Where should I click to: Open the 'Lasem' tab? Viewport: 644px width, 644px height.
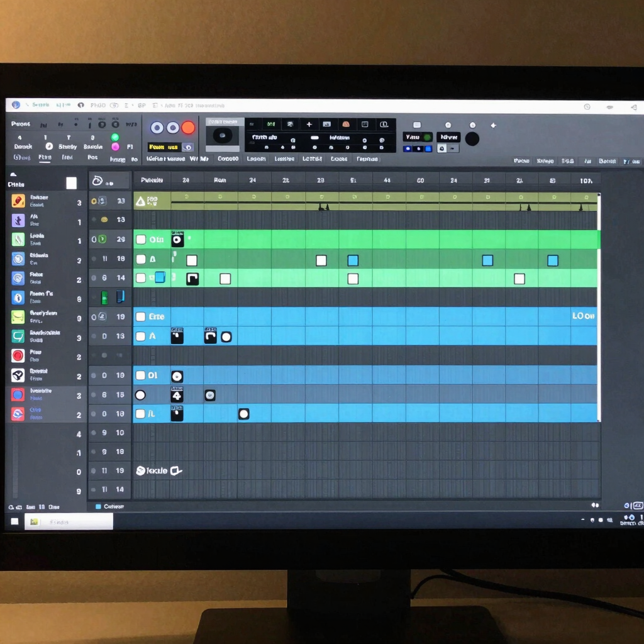[x=257, y=158]
